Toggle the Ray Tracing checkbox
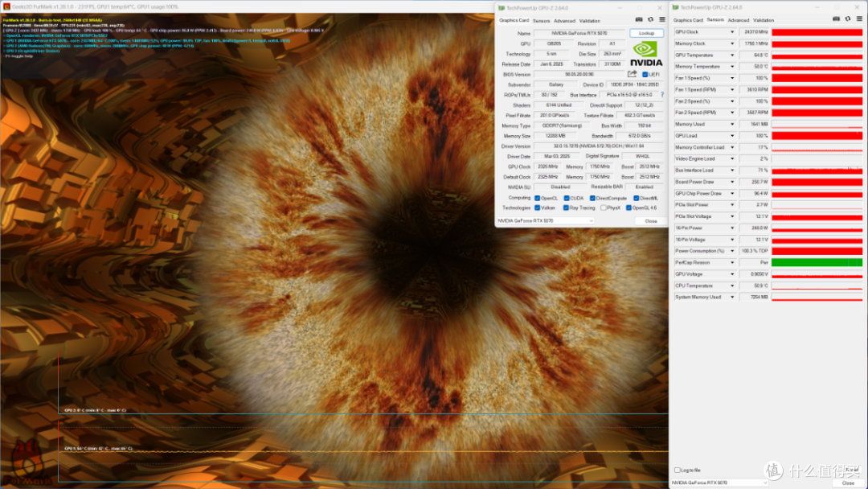Screen dimensions: 868x489 pos(566,208)
